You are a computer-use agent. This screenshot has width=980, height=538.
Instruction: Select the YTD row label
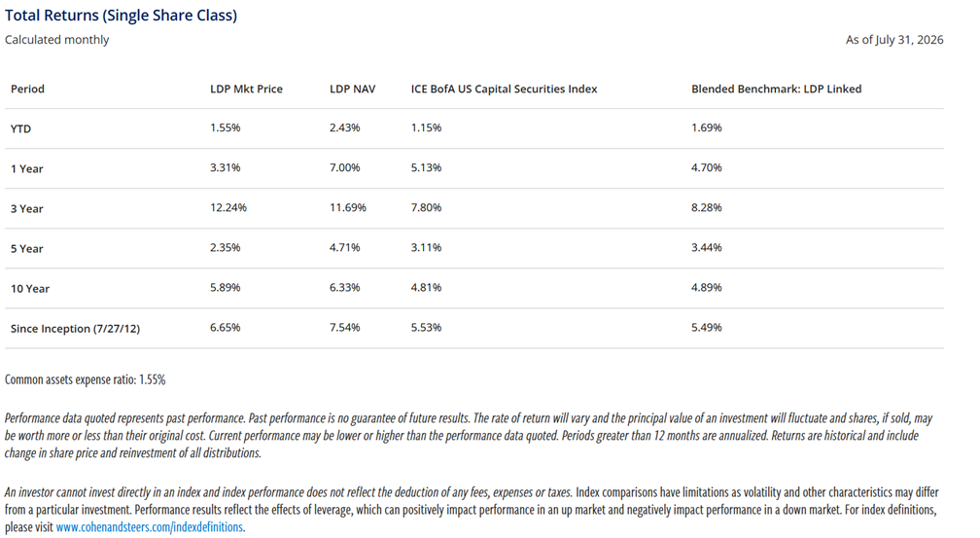(x=20, y=128)
